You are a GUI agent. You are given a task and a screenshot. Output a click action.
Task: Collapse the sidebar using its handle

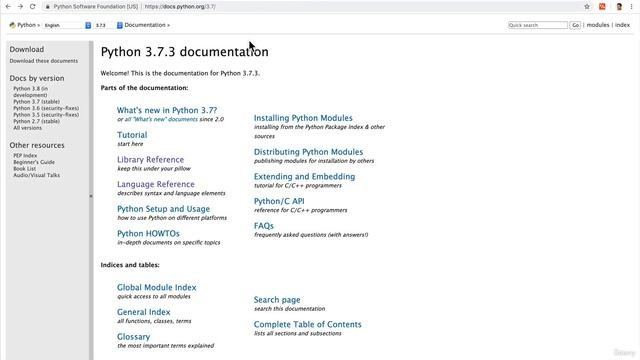(x=91, y=196)
